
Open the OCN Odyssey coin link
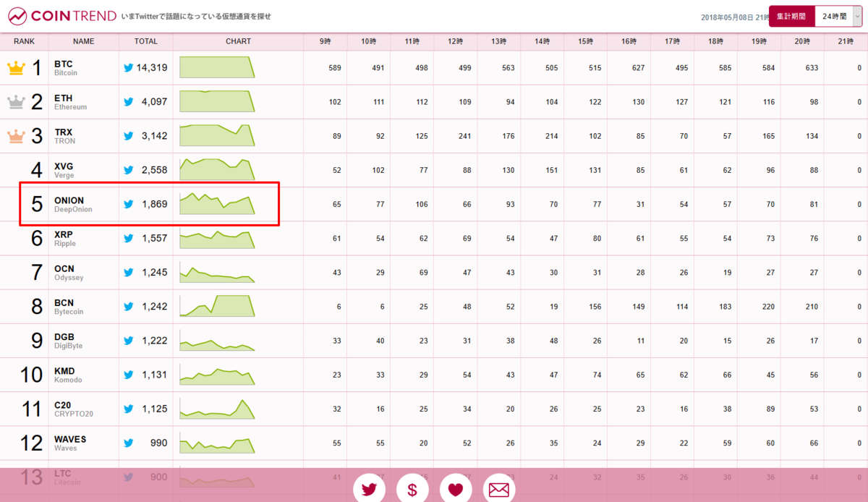(69, 273)
